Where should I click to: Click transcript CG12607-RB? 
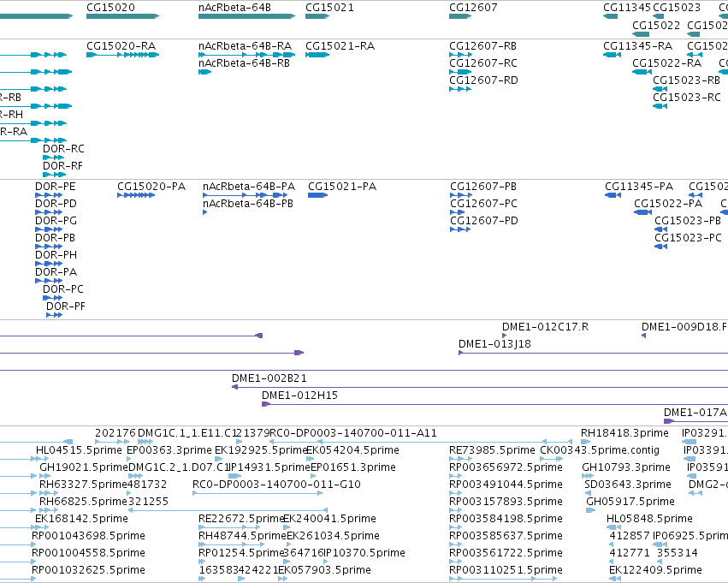(460, 55)
